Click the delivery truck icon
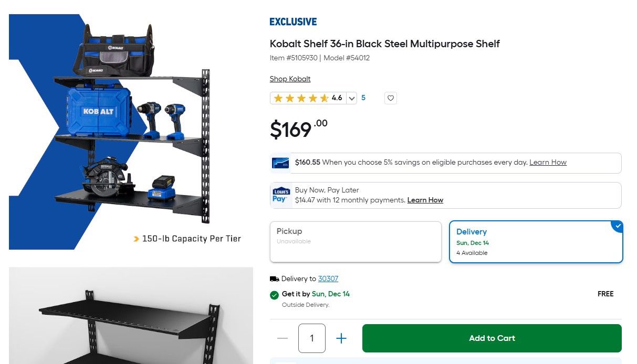 coord(274,279)
